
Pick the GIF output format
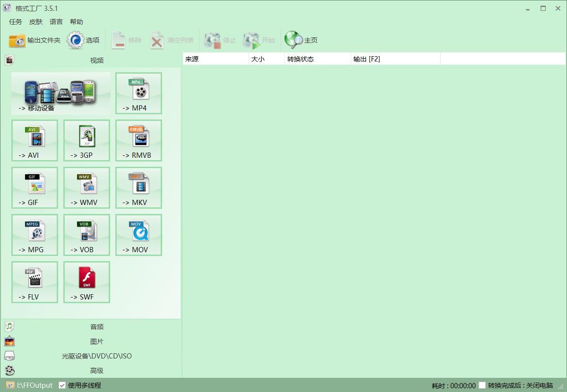click(x=34, y=187)
